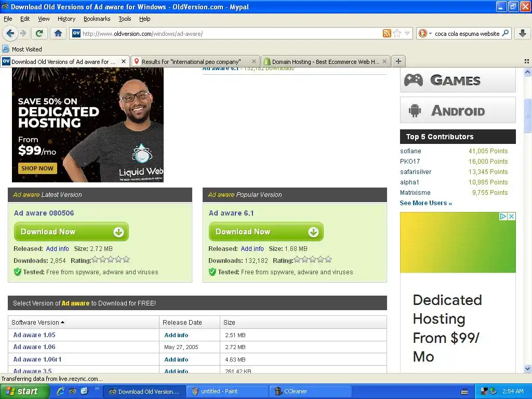Close the sidebar ad with X icon
Viewport: 532px width, 399px height.
[512, 216]
